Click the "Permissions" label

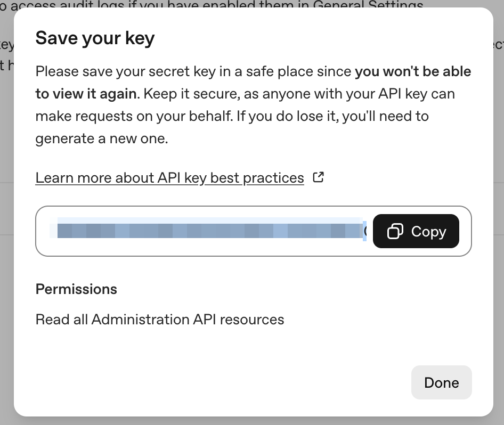pos(76,289)
